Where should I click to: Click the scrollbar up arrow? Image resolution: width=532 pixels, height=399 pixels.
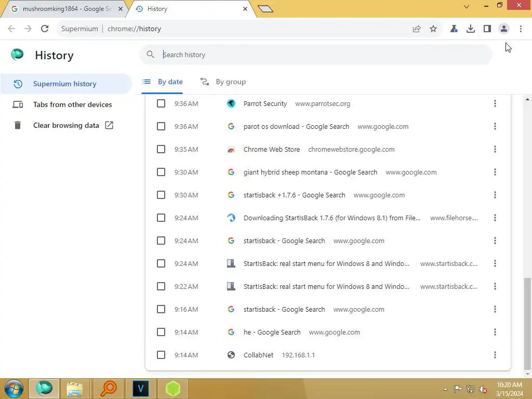point(527,99)
